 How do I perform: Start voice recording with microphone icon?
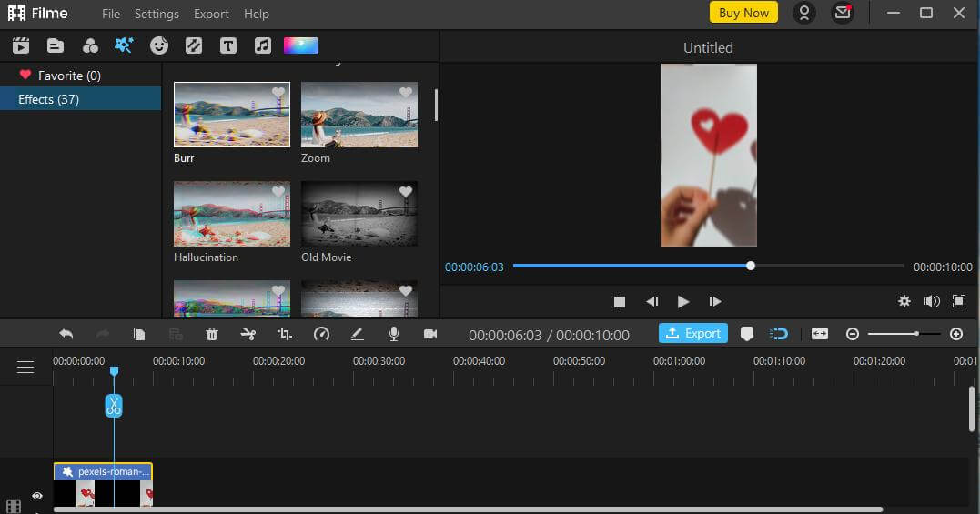[394, 334]
